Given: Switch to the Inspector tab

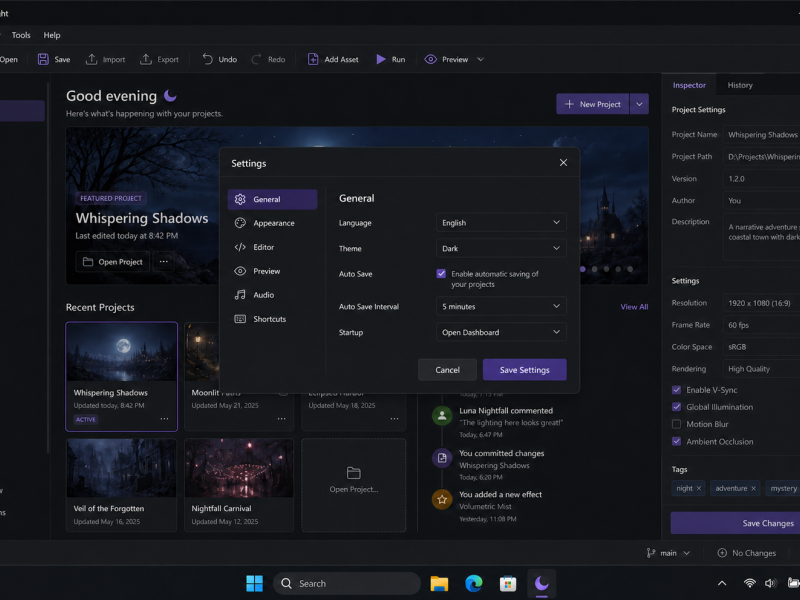Looking at the screenshot, I should pos(689,85).
